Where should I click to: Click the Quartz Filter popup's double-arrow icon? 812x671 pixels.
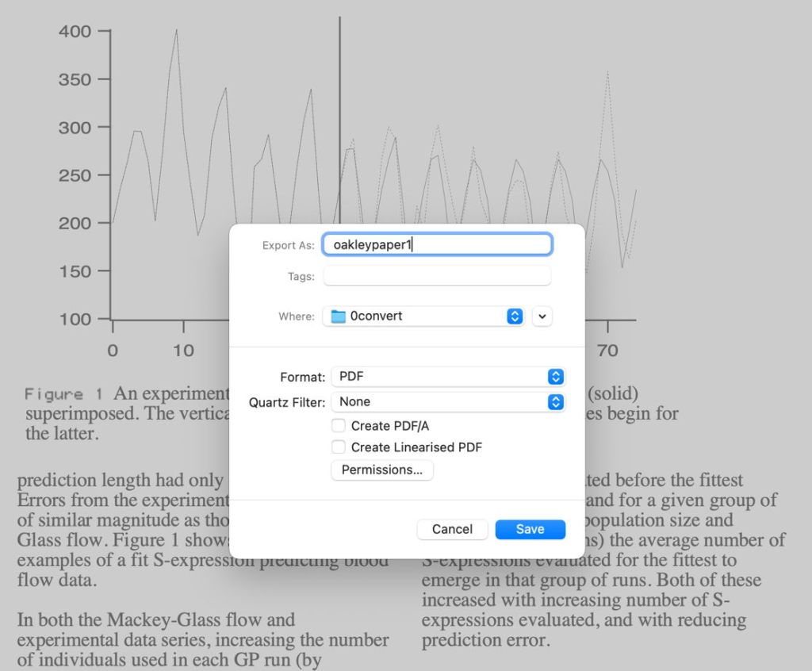point(555,402)
